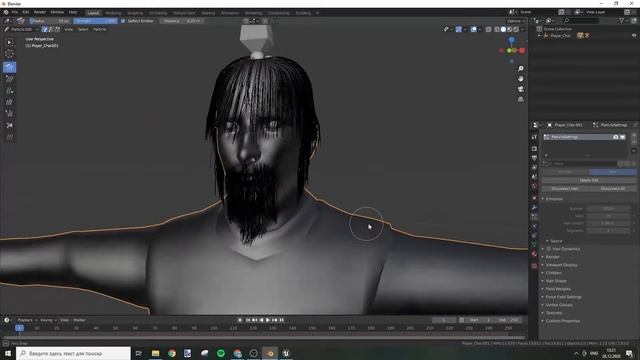Open the Render properties tab
Viewport: 640px width, 360px height.
(534, 149)
